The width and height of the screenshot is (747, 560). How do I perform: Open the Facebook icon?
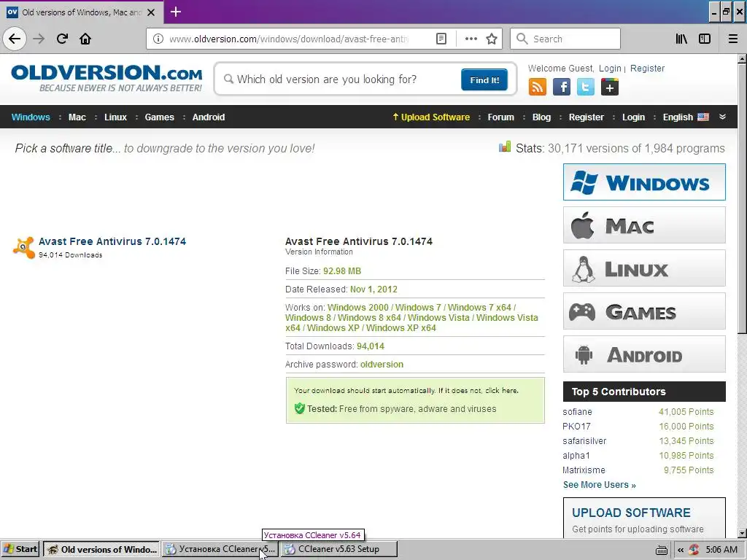pyautogui.click(x=562, y=87)
